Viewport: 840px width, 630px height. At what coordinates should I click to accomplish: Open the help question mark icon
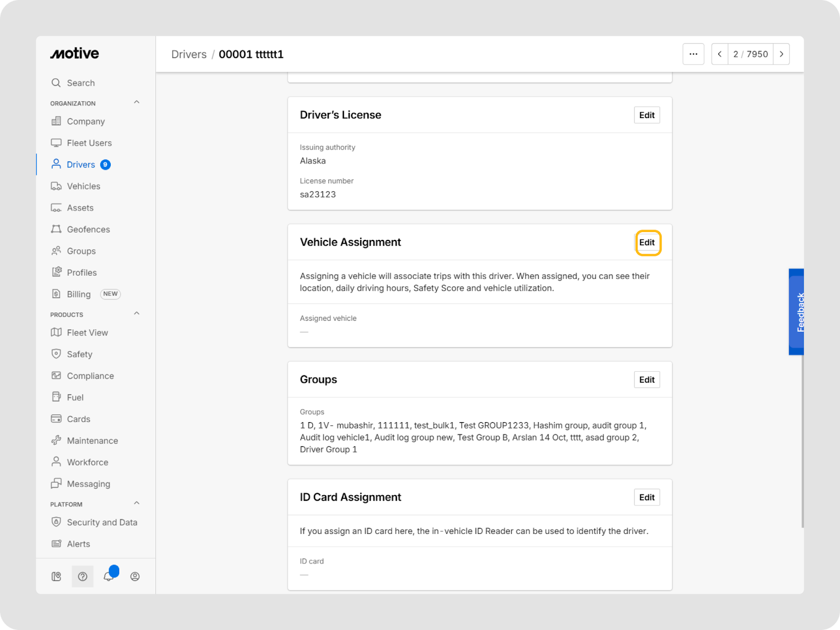[82, 576]
